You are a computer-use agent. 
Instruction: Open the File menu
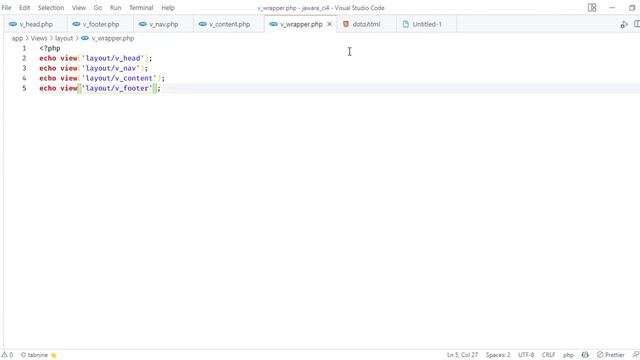point(7,8)
